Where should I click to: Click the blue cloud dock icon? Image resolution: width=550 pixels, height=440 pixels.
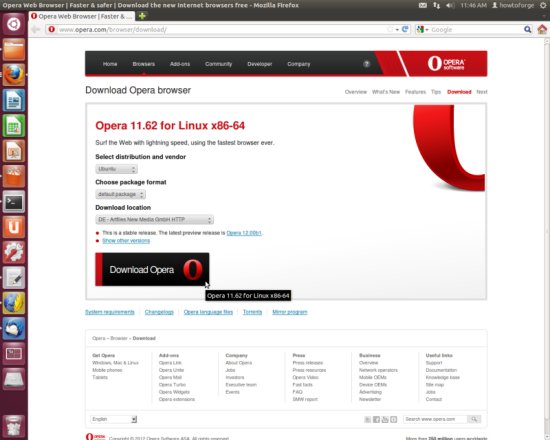(x=14, y=328)
